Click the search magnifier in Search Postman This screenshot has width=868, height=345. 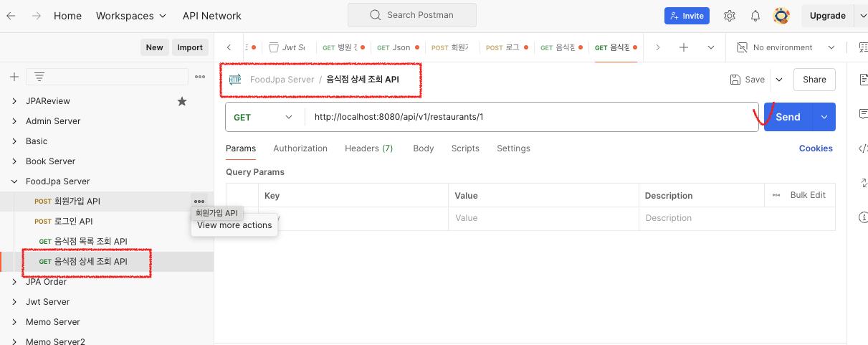[x=376, y=15]
